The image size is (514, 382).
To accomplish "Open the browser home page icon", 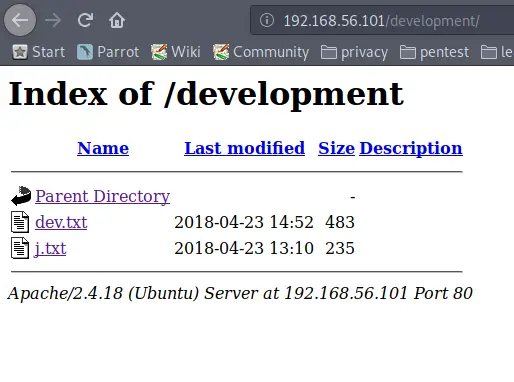I will pos(117,20).
